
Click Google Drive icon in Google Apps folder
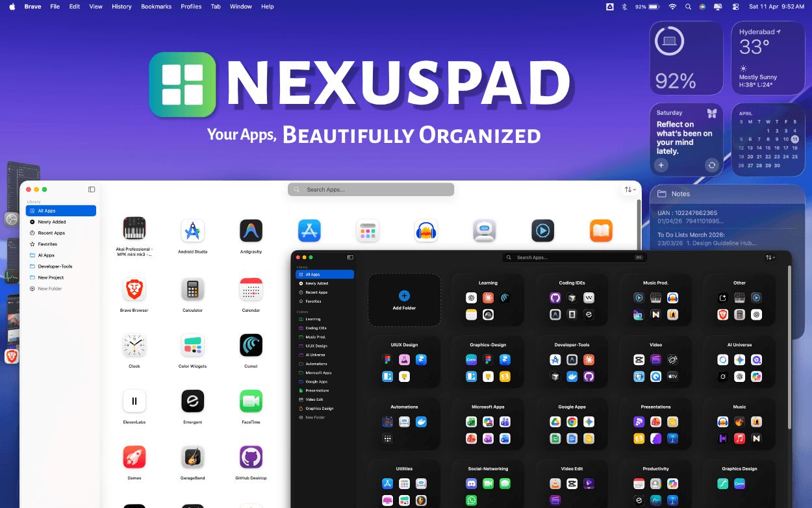coord(555,422)
